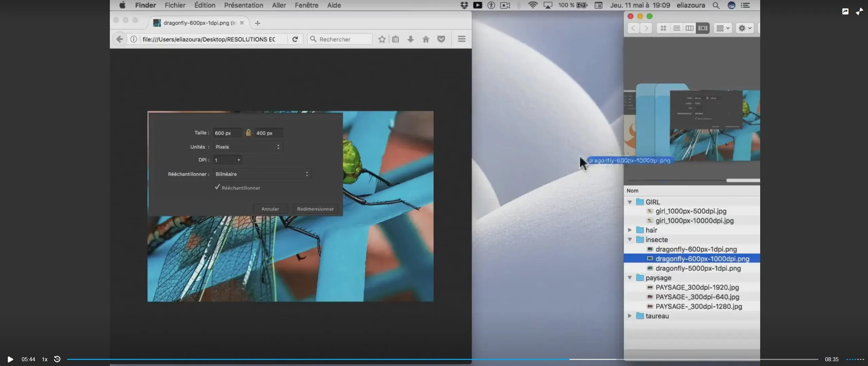Open the Fenêtre menu
The height and width of the screenshot is (366, 868).
[306, 5]
